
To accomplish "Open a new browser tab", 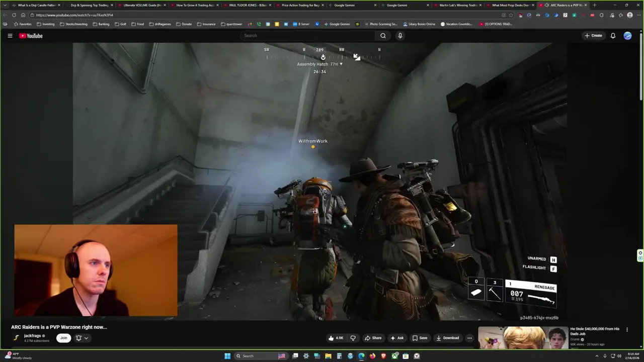I will pyautogui.click(x=595, y=5).
